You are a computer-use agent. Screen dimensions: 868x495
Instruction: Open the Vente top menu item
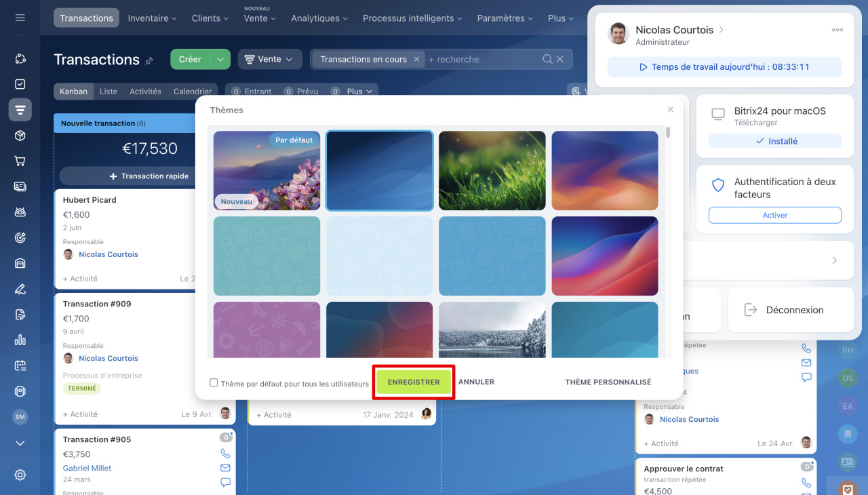259,18
